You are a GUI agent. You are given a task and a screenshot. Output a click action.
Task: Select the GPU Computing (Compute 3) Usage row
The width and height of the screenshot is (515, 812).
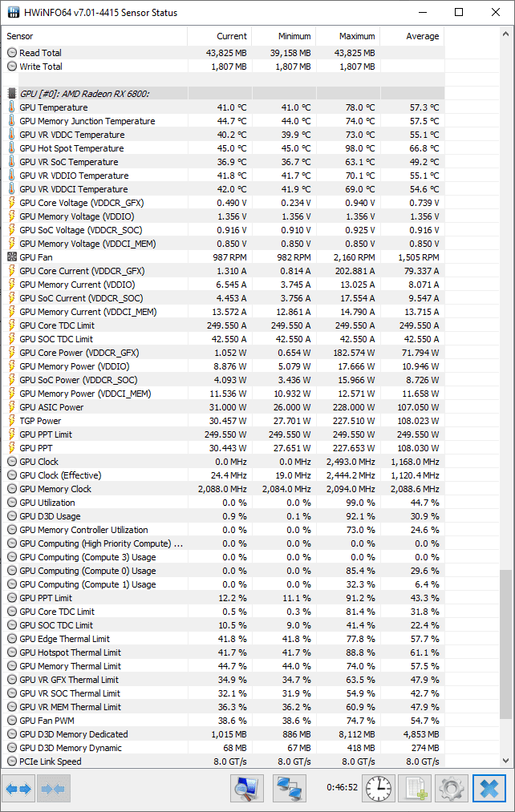pyautogui.click(x=223, y=556)
